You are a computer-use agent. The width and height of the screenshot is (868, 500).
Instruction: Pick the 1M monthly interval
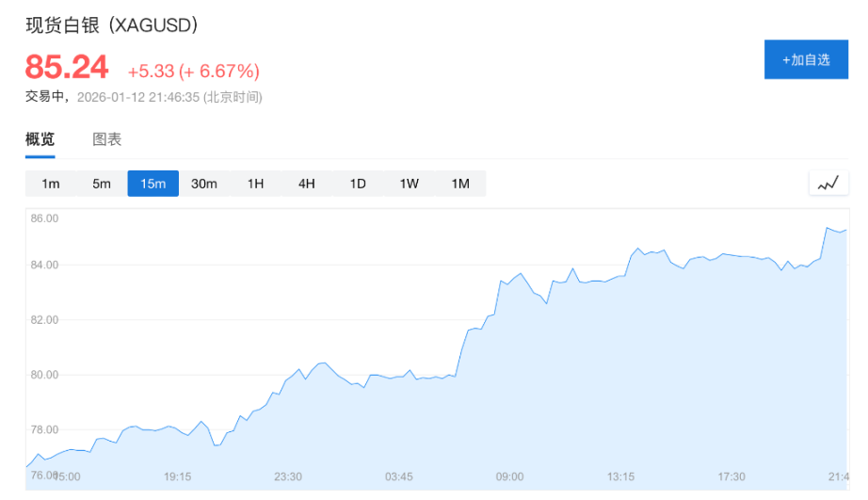[x=459, y=184]
